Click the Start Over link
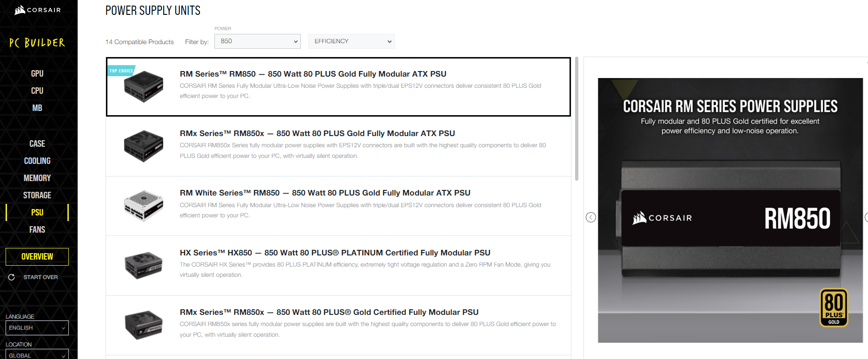 40,277
